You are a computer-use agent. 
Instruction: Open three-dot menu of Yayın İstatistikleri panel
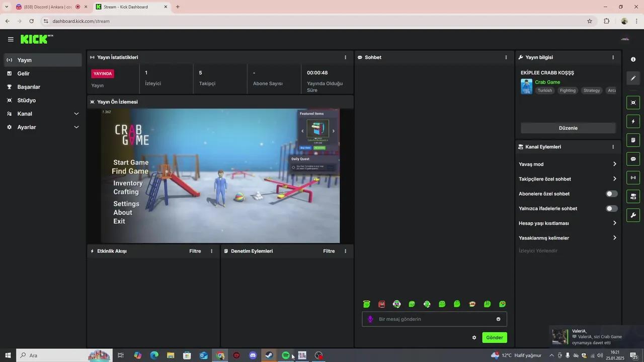click(x=345, y=57)
